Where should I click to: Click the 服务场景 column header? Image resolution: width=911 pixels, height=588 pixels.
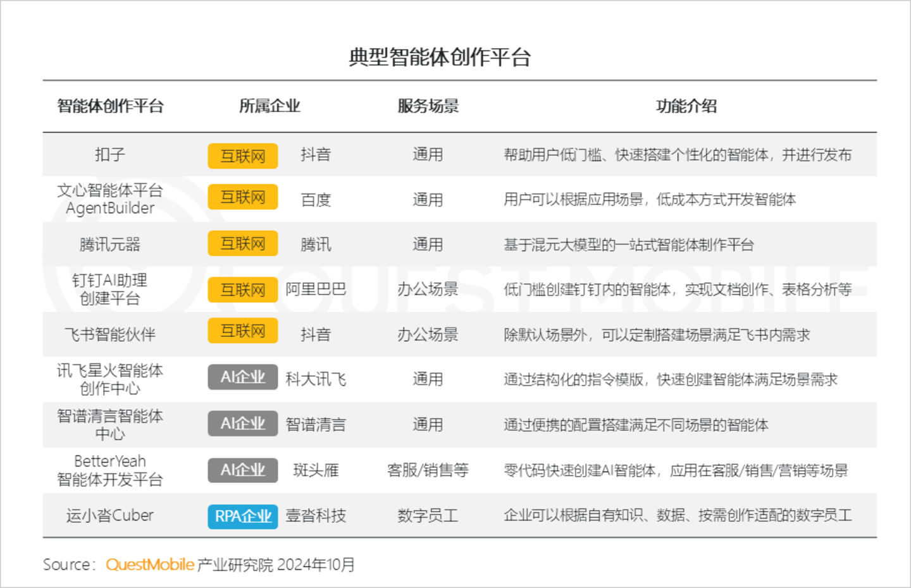[428, 106]
